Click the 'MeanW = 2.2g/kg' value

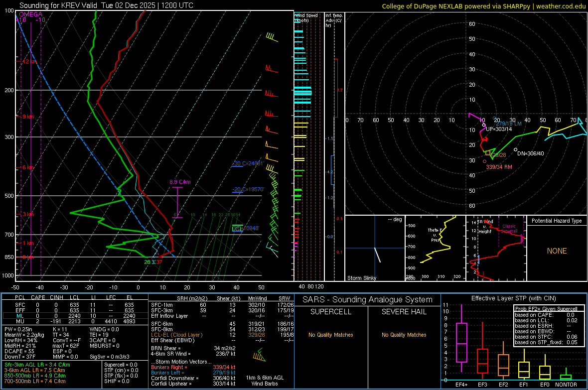tap(24, 335)
